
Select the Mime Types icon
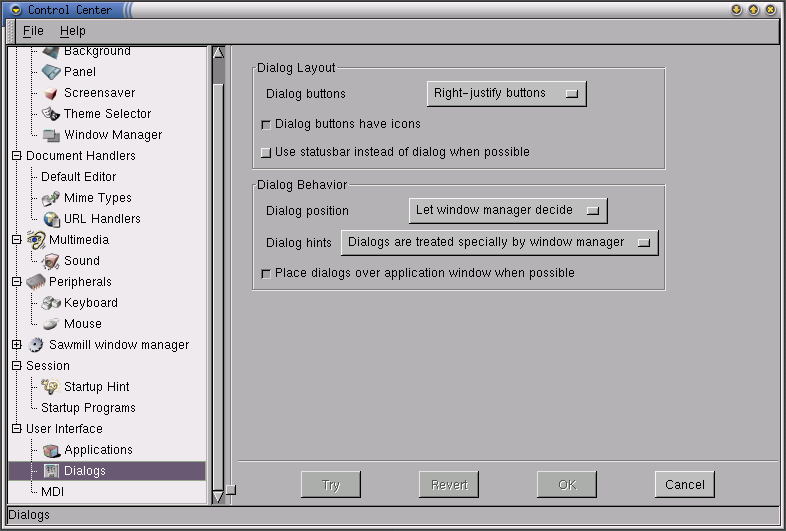51,198
